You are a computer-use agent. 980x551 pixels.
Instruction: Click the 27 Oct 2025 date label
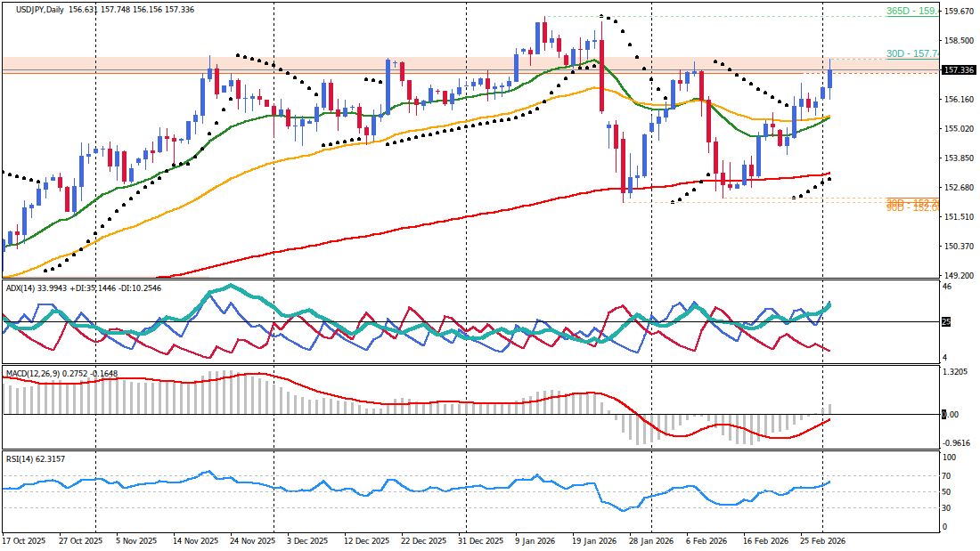[80, 541]
